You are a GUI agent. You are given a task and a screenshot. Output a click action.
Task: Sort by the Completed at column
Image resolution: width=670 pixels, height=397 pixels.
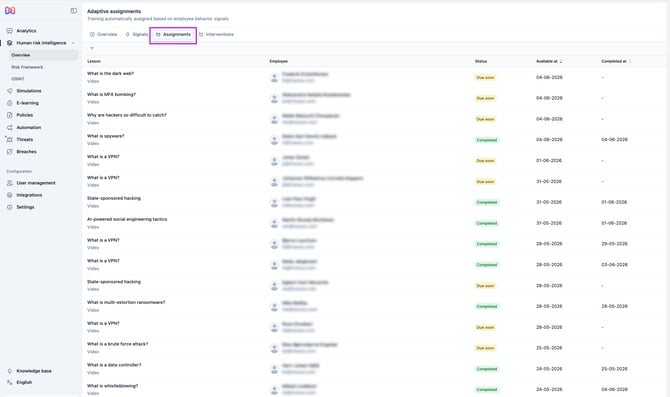pos(616,62)
